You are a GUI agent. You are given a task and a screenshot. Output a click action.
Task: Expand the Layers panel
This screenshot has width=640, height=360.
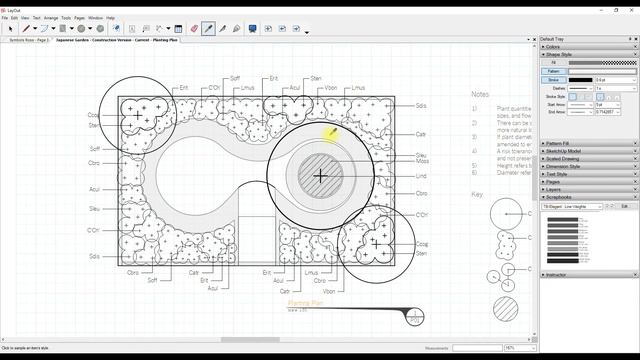click(589, 190)
